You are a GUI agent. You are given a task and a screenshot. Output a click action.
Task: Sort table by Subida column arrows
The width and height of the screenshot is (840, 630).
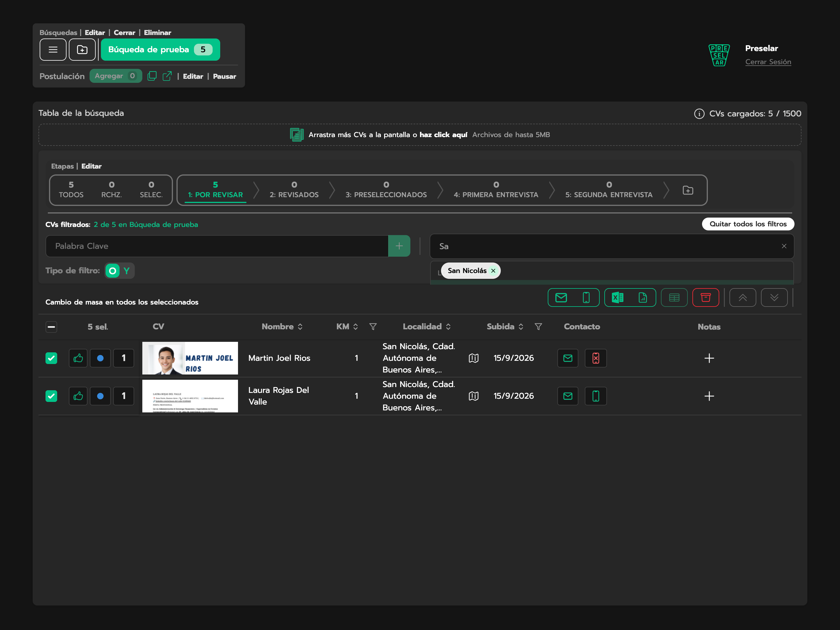521,327
